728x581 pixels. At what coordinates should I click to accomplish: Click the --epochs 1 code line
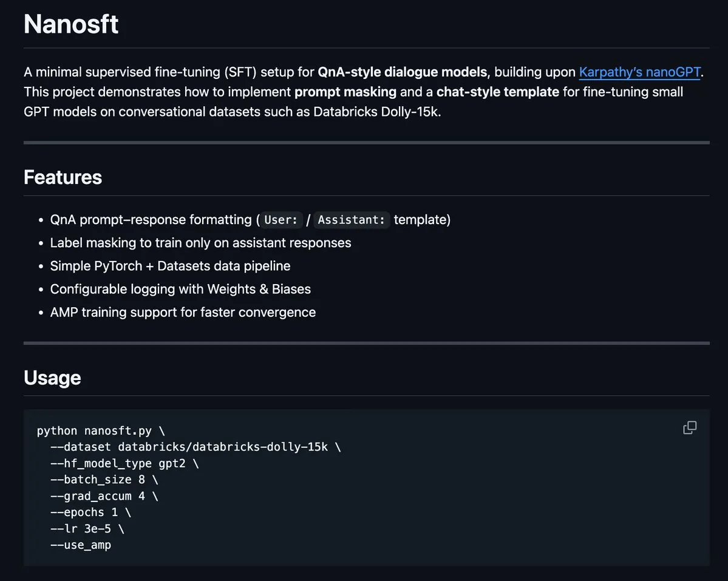click(90, 512)
